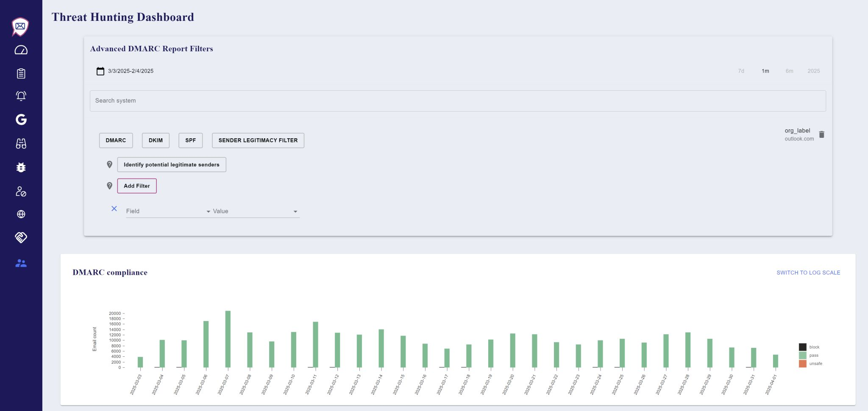This screenshot has width=868, height=411.
Task: Select the 7d time range
Action: click(741, 71)
